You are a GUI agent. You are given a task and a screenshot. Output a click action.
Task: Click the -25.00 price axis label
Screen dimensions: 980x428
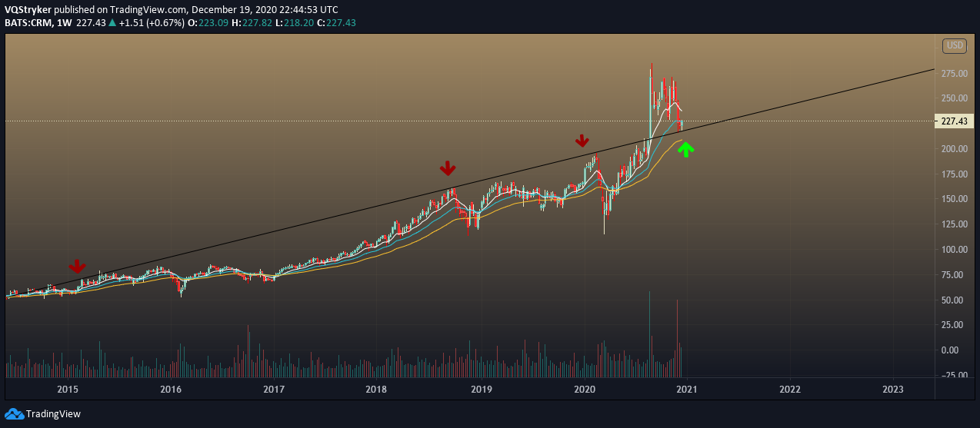[955, 376]
